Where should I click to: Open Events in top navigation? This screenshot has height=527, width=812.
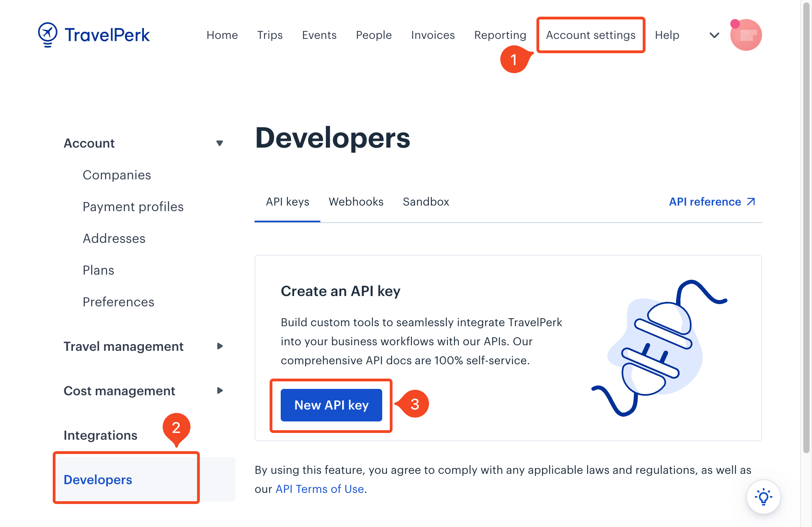tap(319, 35)
